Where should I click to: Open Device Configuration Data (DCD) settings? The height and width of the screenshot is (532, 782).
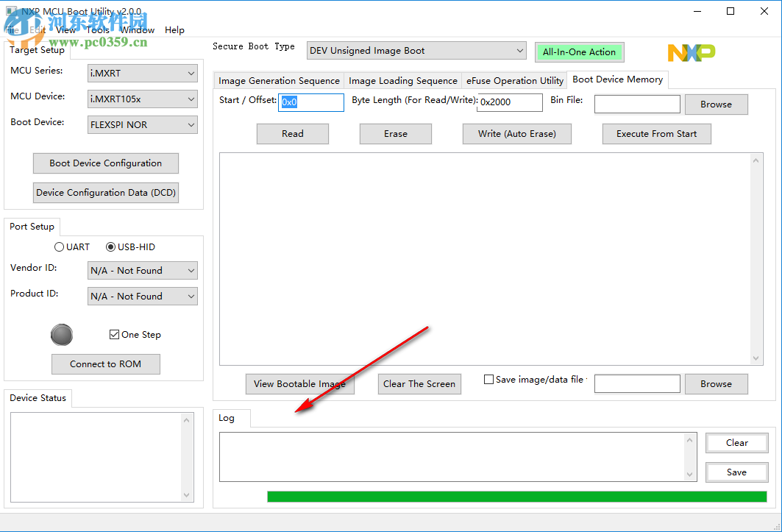tap(105, 192)
